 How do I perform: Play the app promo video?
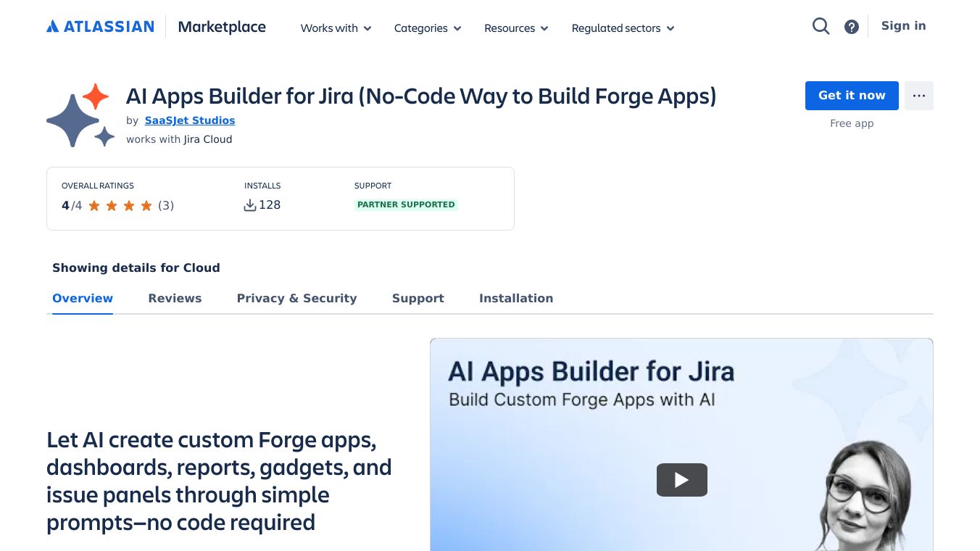tap(681, 479)
